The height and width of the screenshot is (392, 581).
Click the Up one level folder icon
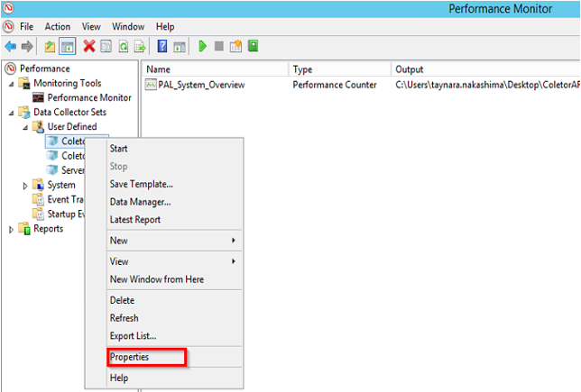[x=50, y=47]
